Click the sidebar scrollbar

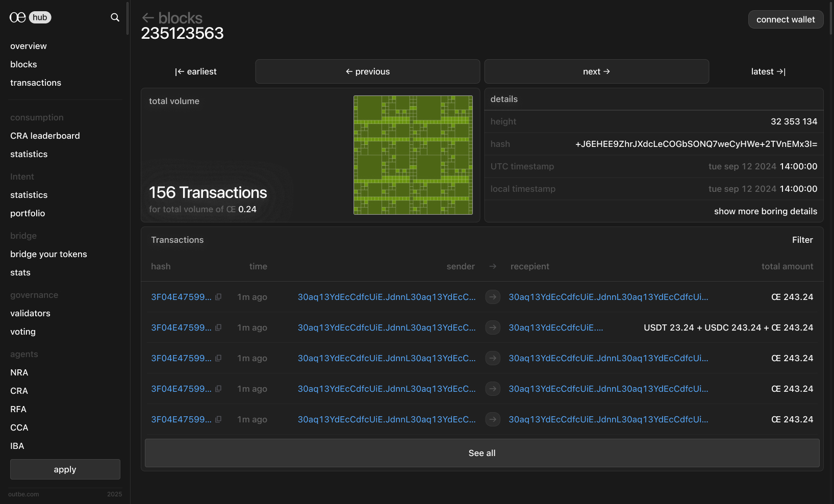pyautogui.click(x=128, y=18)
